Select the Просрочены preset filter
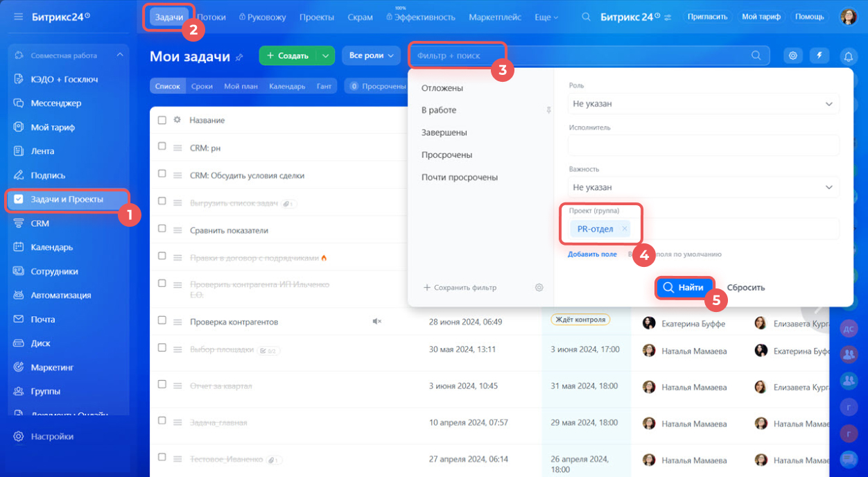 click(x=447, y=155)
